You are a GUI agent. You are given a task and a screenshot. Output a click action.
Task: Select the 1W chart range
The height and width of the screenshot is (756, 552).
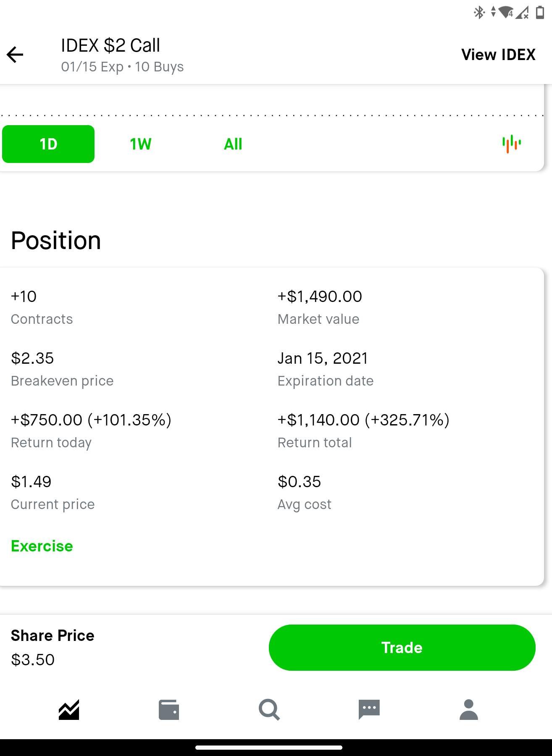(x=140, y=144)
